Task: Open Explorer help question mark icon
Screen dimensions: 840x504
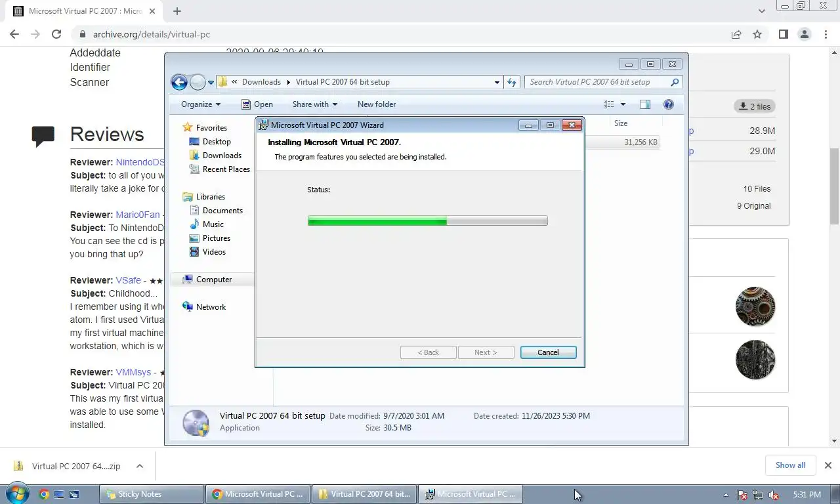Action: coord(669,104)
